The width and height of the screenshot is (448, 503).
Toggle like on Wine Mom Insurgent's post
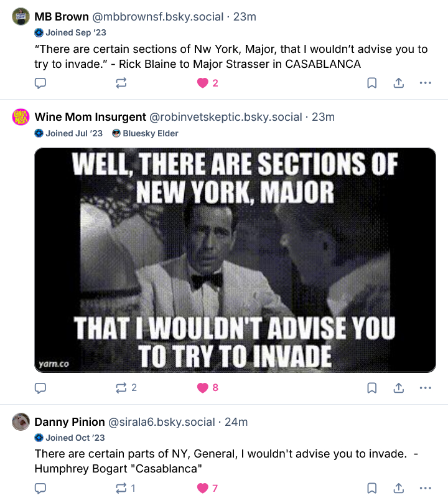(203, 388)
